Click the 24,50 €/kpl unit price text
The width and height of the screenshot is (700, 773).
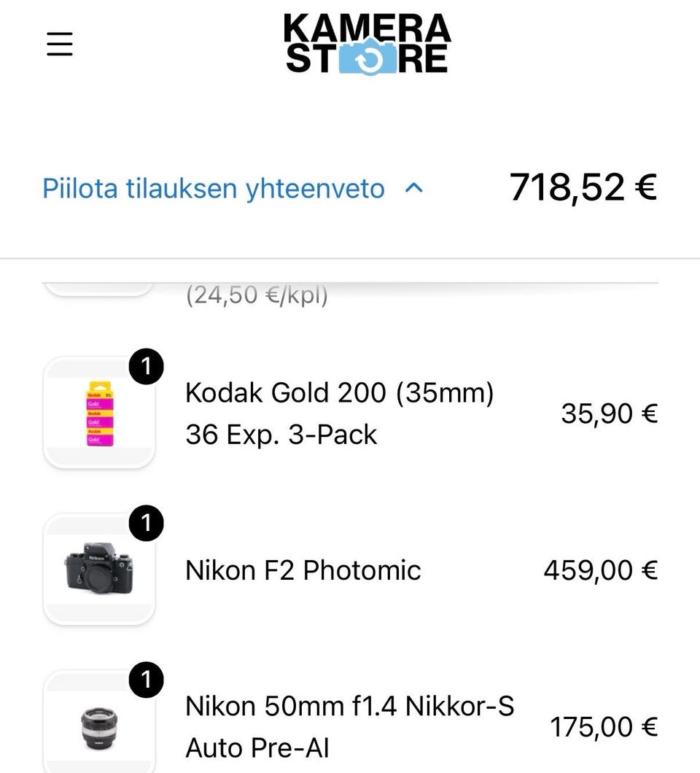257,295
